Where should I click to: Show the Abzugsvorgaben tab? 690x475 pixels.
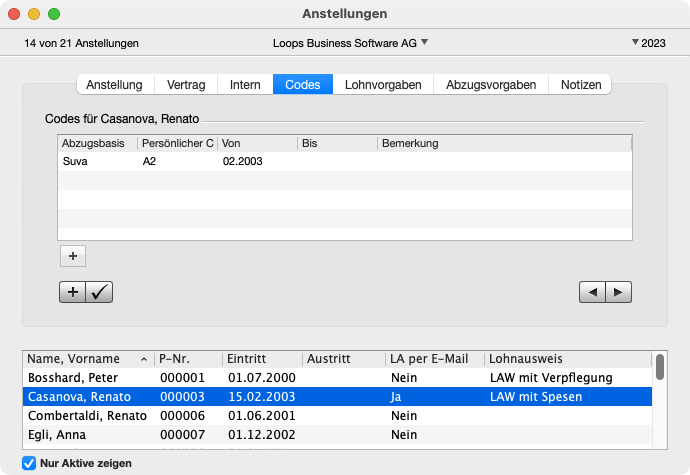click(492, 85)
